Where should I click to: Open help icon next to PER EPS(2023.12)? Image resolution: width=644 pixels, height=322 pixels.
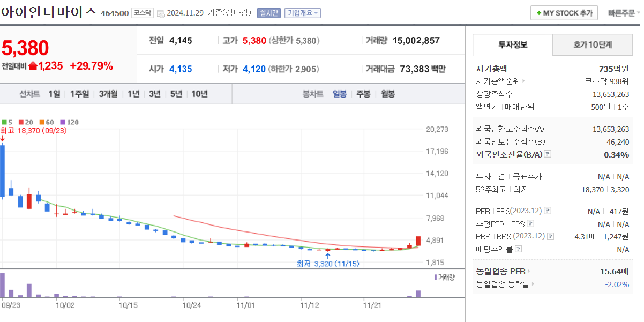click(548, 211)
